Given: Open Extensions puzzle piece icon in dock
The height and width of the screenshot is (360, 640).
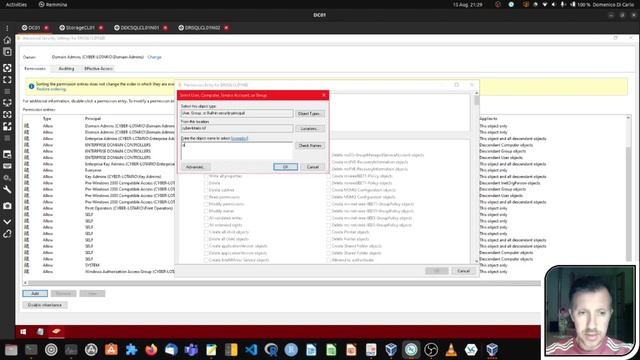Looking at the screenshot, I should 131,350.
